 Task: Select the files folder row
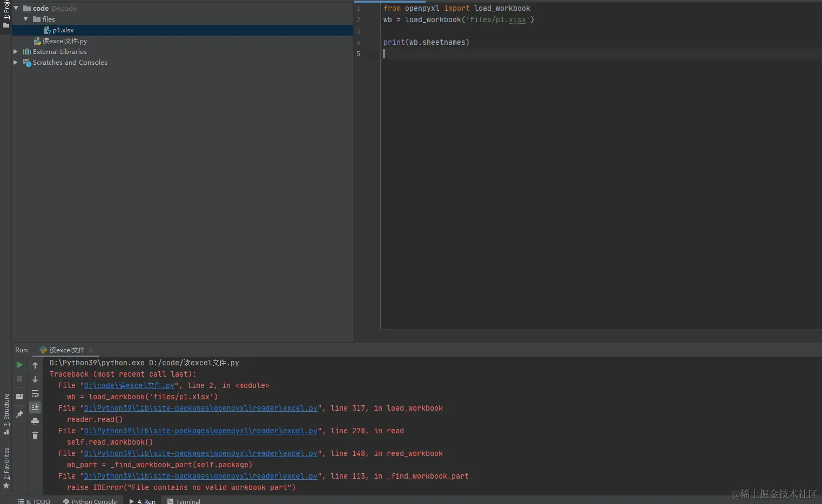pos(183,19)
